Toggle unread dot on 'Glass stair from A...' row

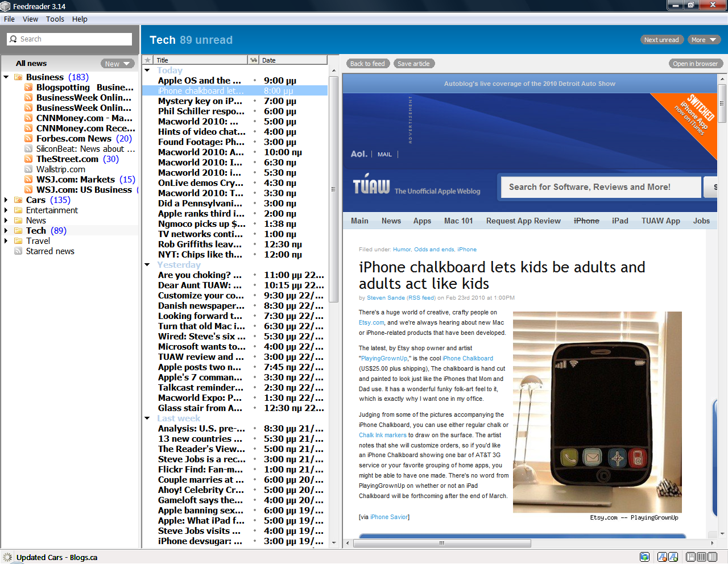tap(254, 408)
